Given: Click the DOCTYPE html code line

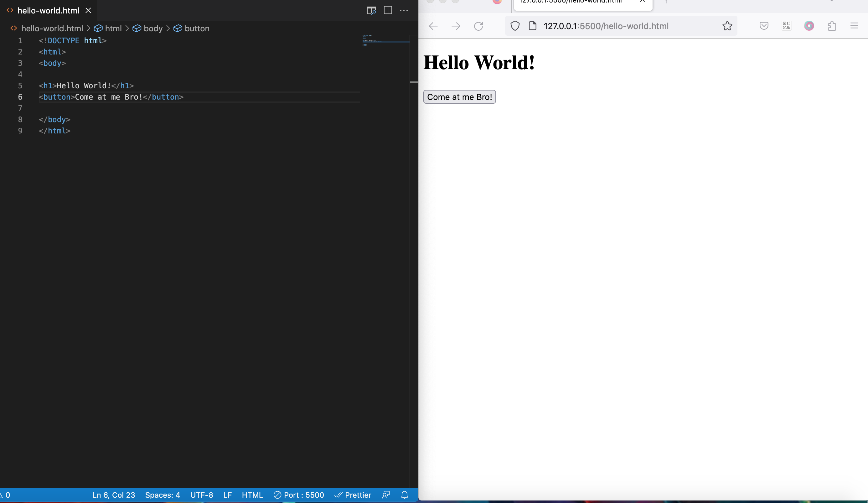Looking at the screenshot, I should tap(73, 40).
